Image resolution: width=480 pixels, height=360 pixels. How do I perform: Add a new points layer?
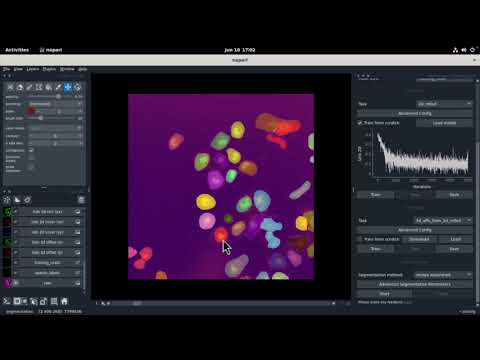click(7, 200)
